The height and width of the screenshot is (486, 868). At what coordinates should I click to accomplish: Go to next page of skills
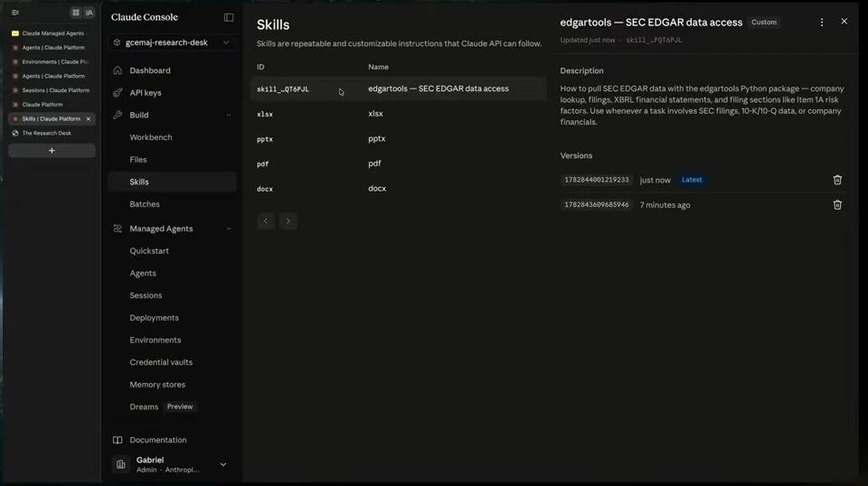click(x=288, y=221)
